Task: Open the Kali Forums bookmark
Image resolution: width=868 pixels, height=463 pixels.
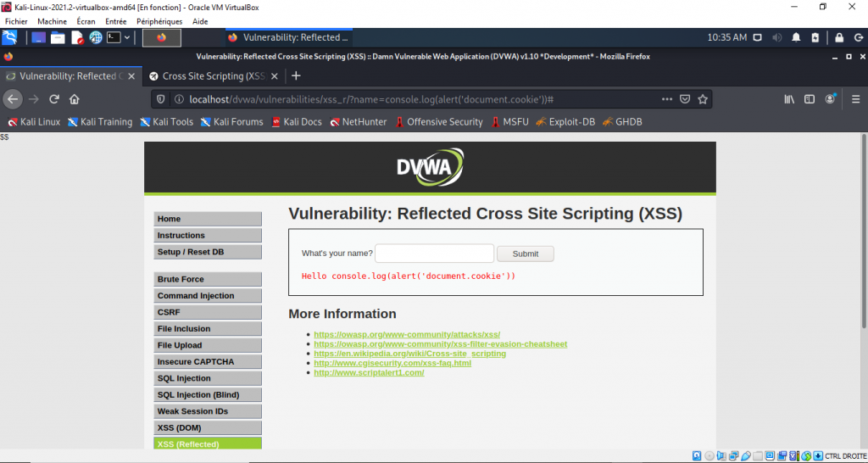Action: tap(231, 122)
